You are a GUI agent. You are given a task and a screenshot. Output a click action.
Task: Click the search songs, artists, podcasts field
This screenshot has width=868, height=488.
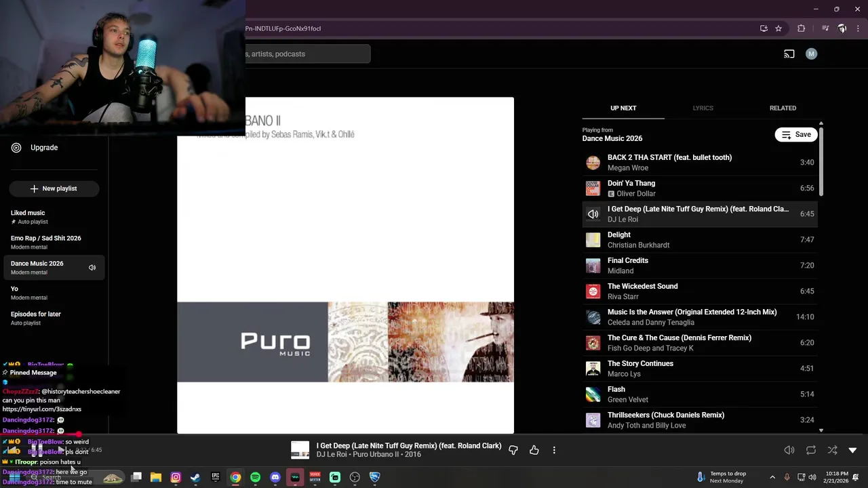tap(308, 54)
